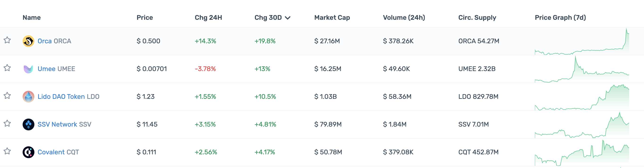Sort by the Price column header
Viewport: 644px width, 168px height.
[x=144, y=17]
